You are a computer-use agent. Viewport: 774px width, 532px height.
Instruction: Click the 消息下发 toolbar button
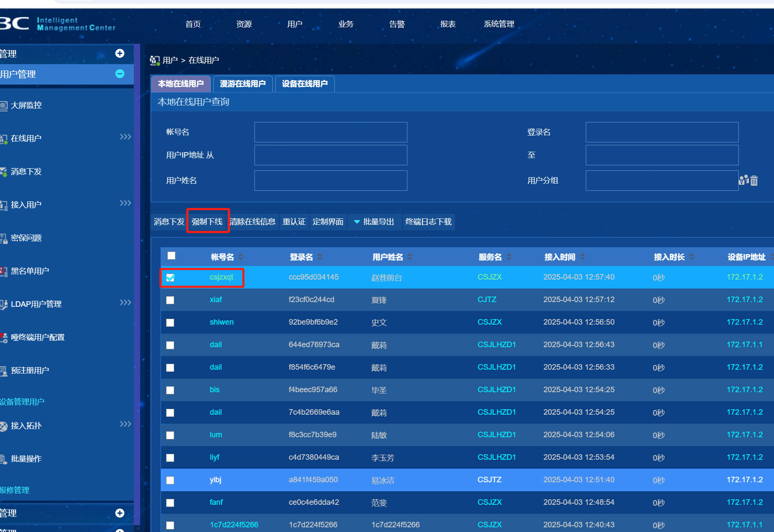(169, 222)
